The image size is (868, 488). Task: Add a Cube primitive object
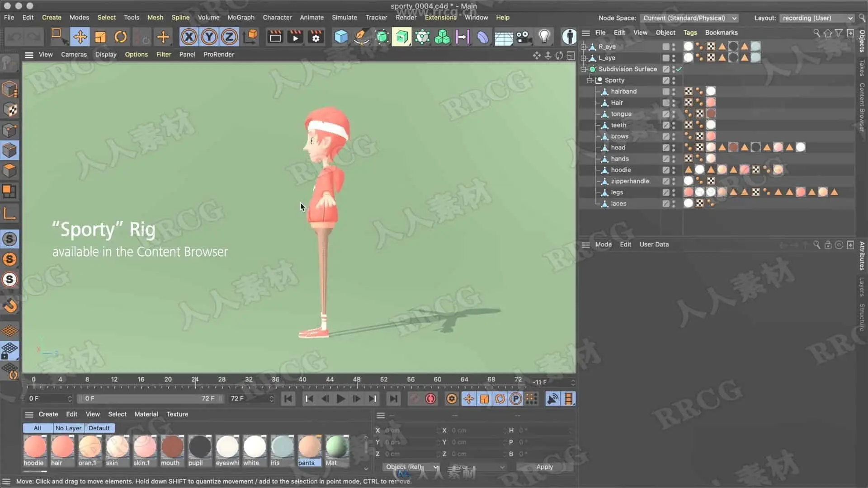click(341, 37)
